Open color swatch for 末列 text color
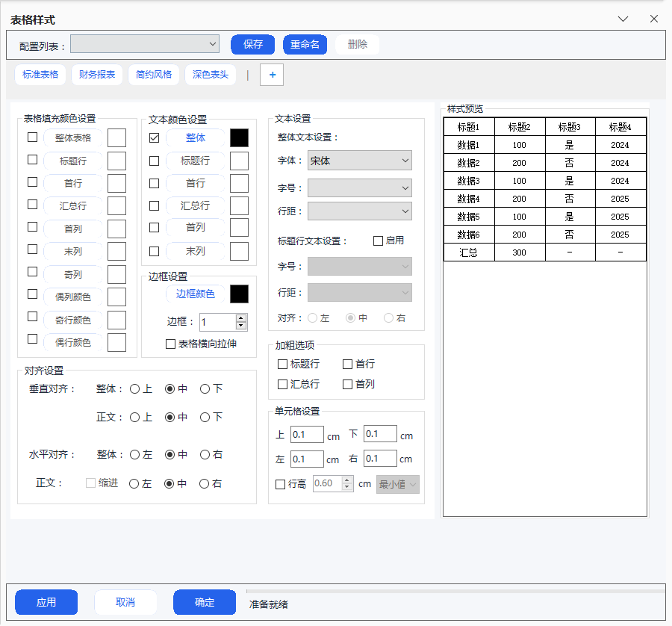The width and height of the screenshot is (672, 626). tap(239, 251)
